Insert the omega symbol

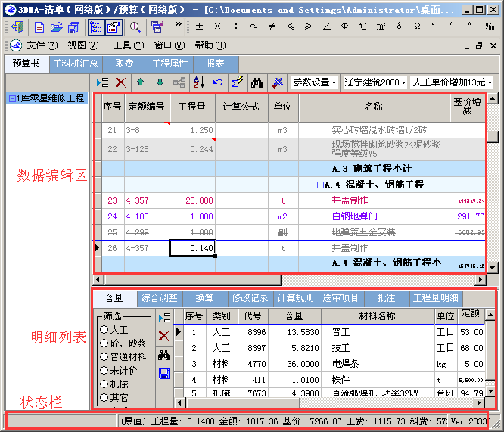point(417,26)
